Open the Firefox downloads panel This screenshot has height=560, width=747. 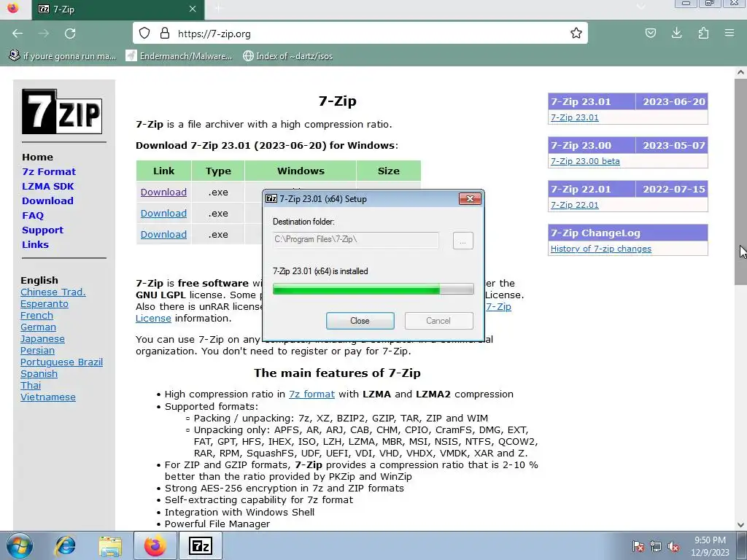[x=676, y=34]
